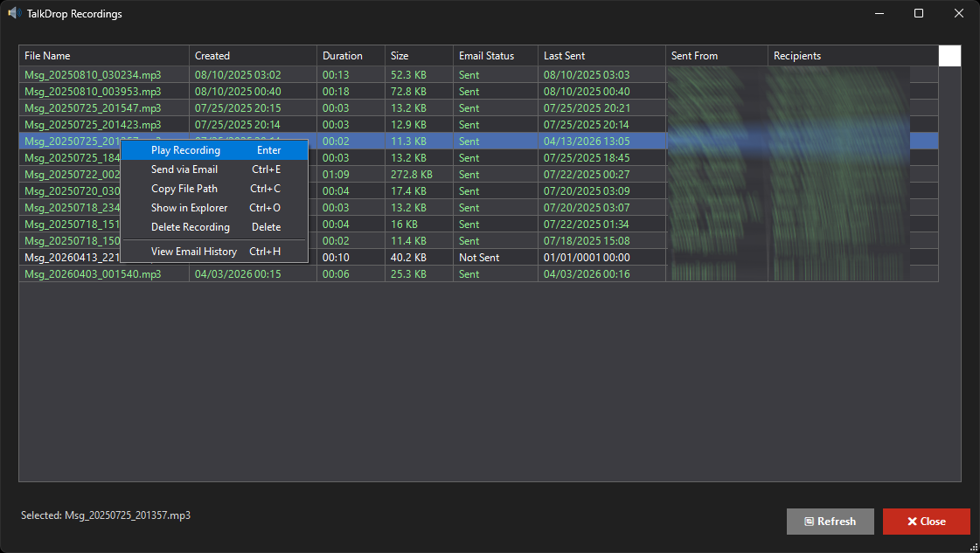This screenshot has width=980, height=553.
Task: Select the Msg_20260403_001540.mp3 file
Action: tap(93, 274)
